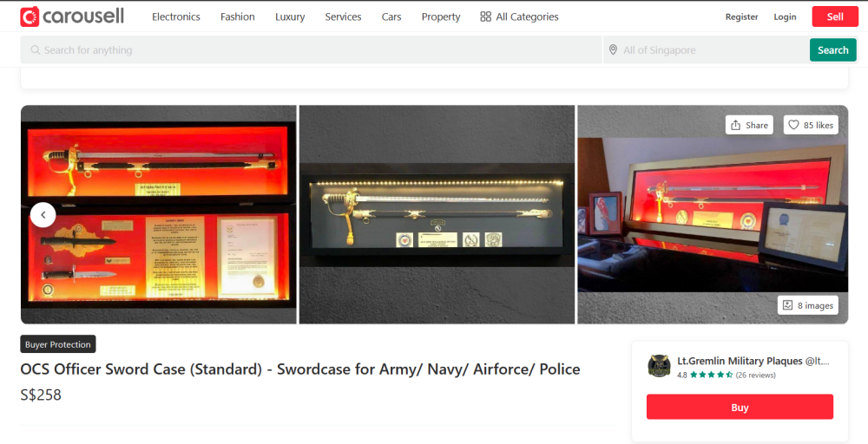Viewport: 868px width, 444px height.
Task: Open the Login link
Action: pos(785,16)
